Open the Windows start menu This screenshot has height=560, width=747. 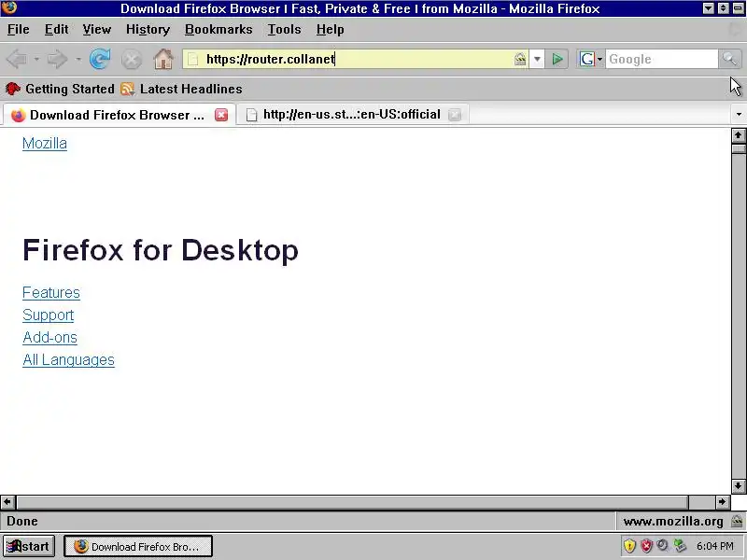click(x=29, y=546)
